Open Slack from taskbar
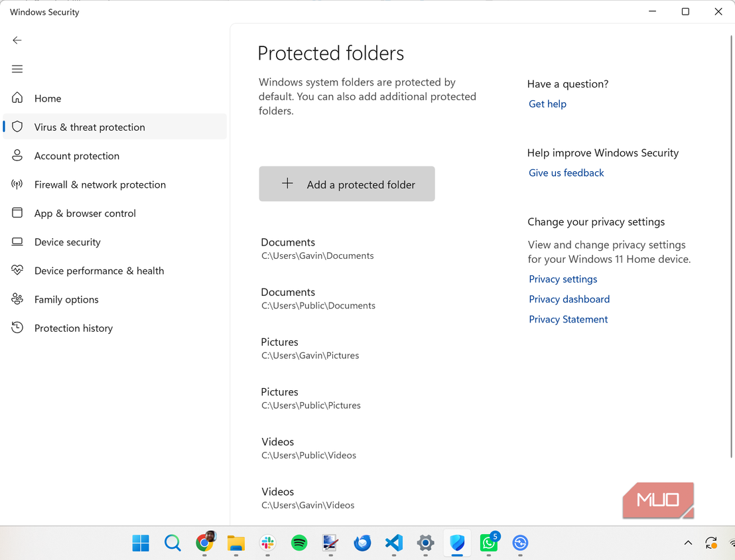Screen dimensions: 735x560 pos(267,543)
